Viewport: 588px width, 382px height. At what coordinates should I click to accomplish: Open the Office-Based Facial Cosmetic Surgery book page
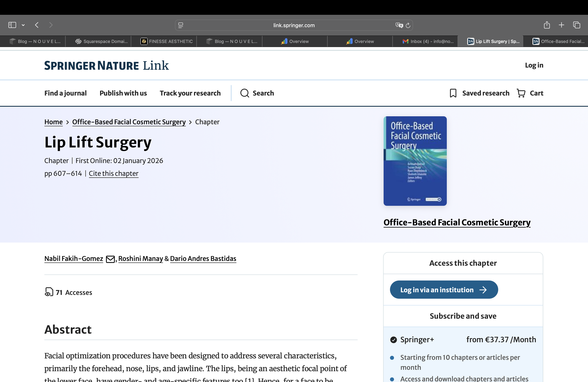457,222
